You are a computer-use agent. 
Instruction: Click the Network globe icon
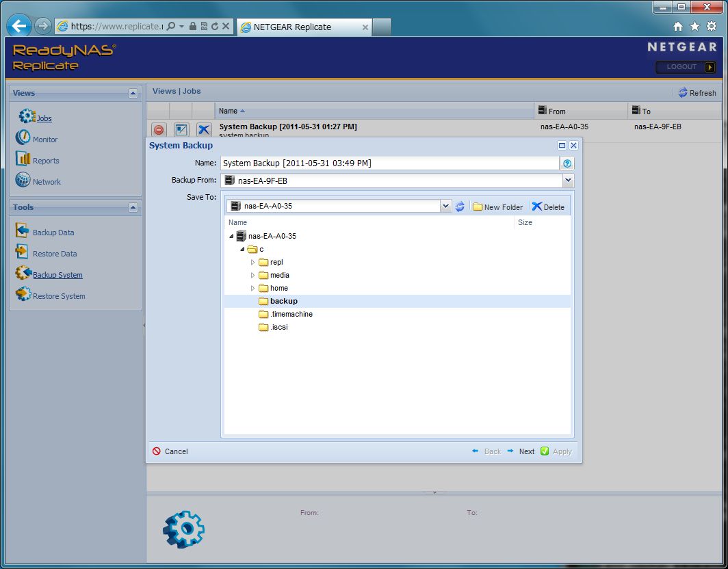click(x=23, y=181)
